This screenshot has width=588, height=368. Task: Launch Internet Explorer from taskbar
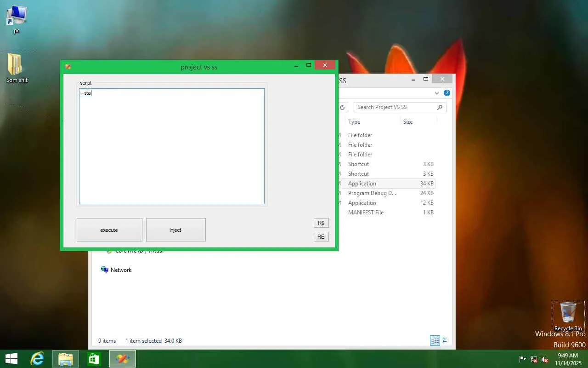coord(37,359)
